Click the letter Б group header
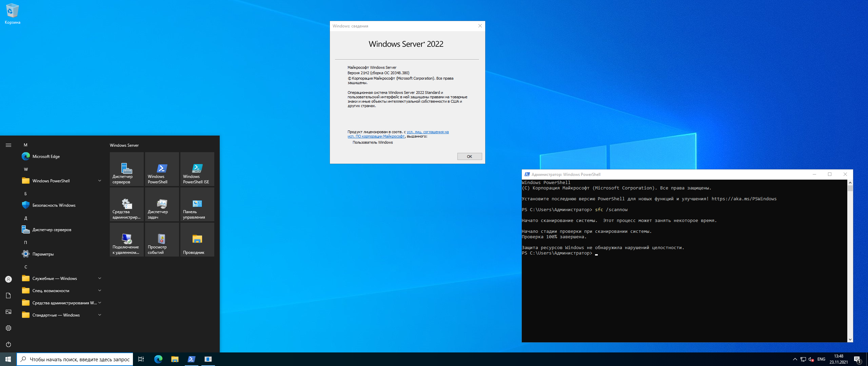 (26, 194)
